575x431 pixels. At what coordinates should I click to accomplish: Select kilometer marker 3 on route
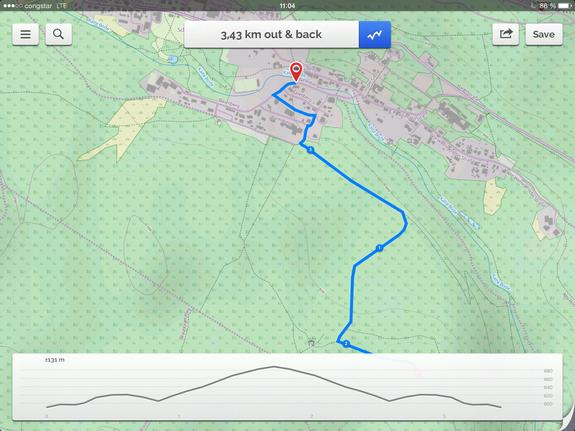click(x=311, y=150)
